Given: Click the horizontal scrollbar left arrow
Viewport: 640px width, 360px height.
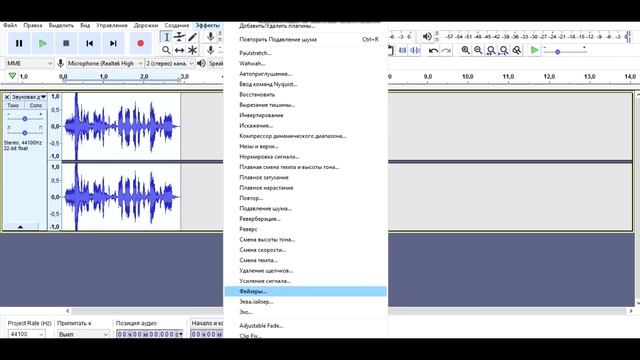Looking at the screenshot, I should [x=68, y=311].
